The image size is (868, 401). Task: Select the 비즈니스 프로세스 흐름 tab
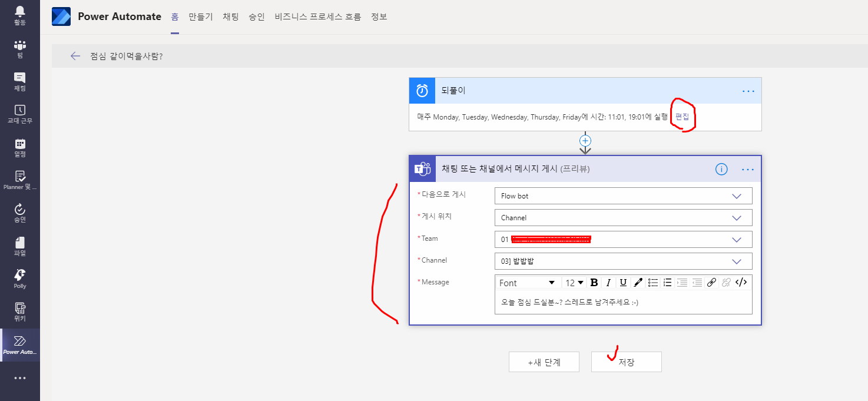[x=318, y=16]
